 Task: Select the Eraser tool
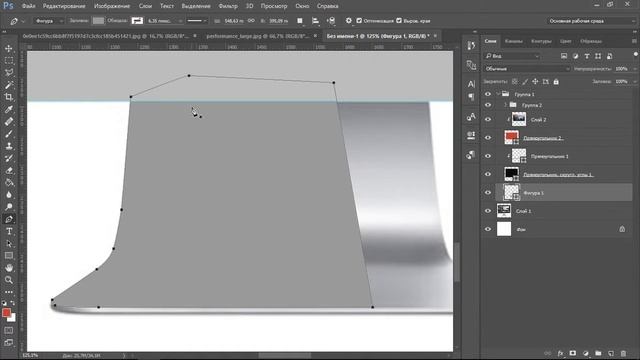point(9,171)
